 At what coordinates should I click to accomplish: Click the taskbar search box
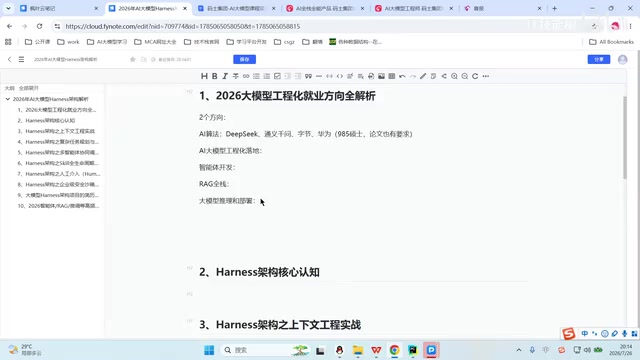pyautogui.click(x=265, y=350)
